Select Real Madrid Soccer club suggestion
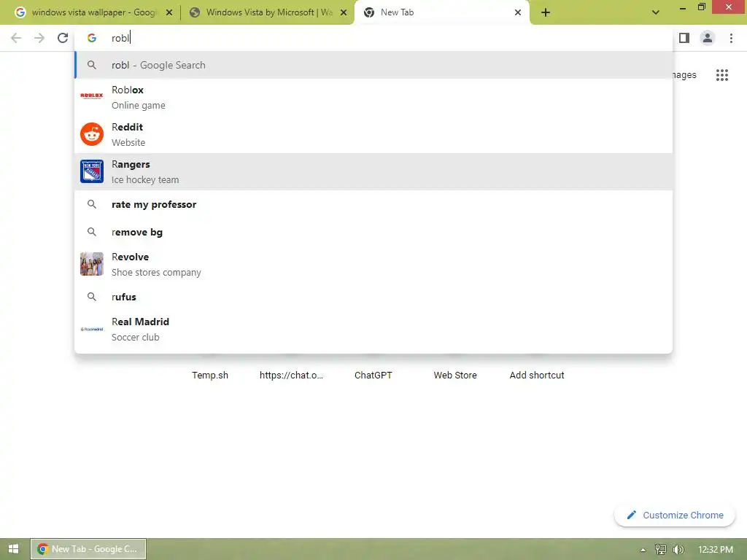 click(373, 329)
